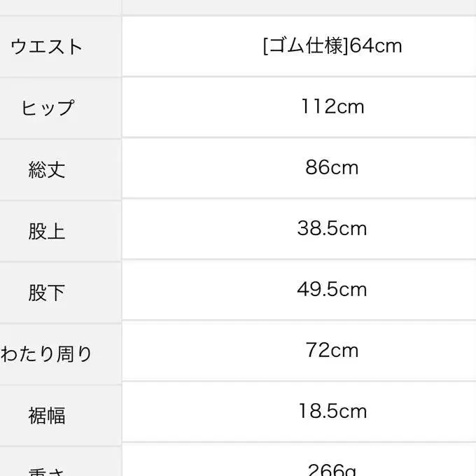Tap the 18.5cm hem width value
This screenshot has height=476, width=476.
[x=332, y=411]
